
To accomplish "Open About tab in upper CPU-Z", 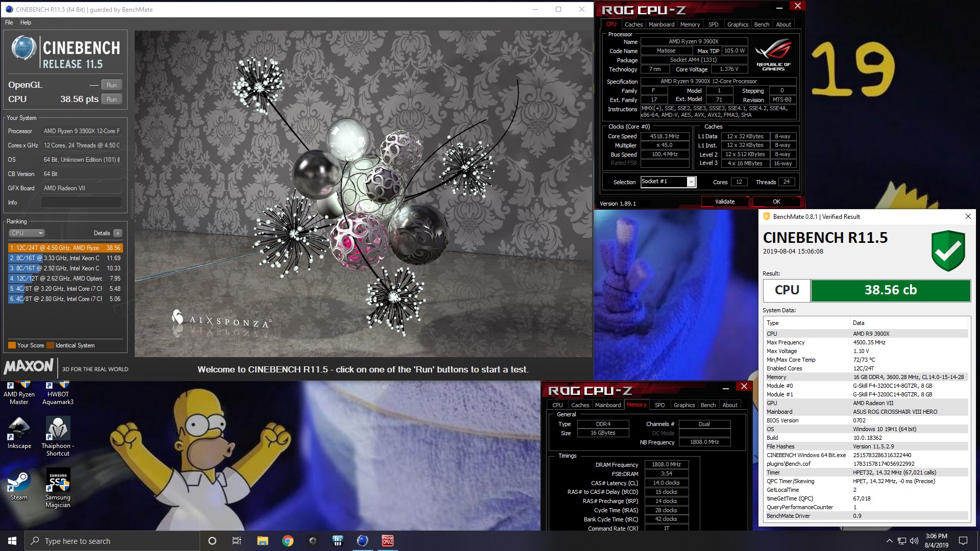I will (x=783, y=24).
